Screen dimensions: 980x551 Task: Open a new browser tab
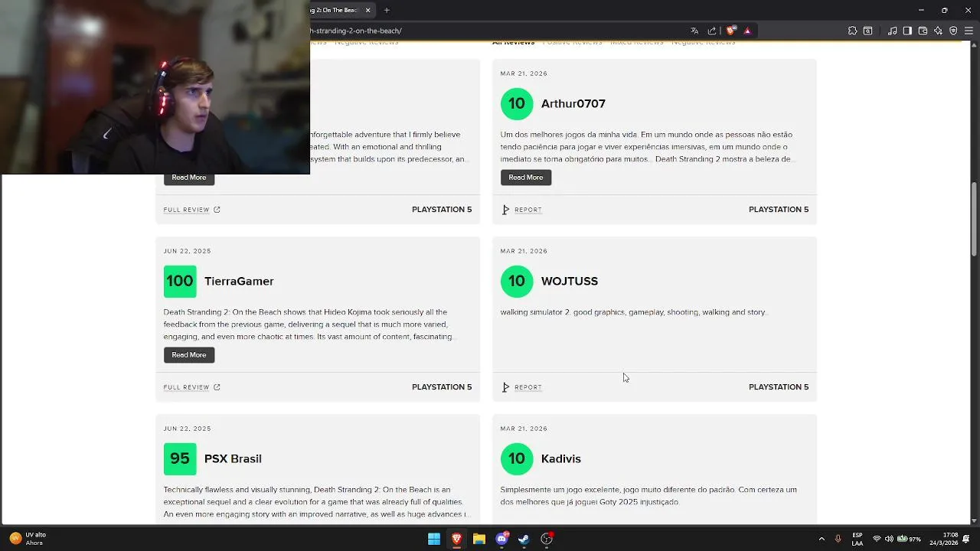[387, 10]
